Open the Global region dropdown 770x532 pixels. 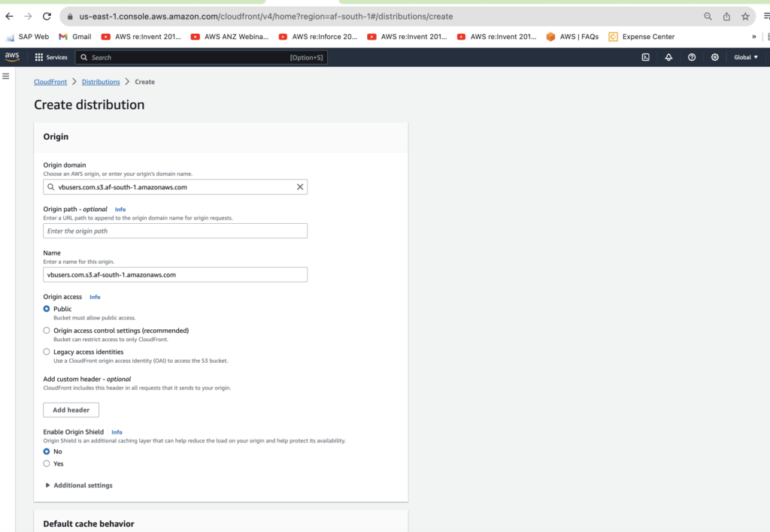(746, 57)
